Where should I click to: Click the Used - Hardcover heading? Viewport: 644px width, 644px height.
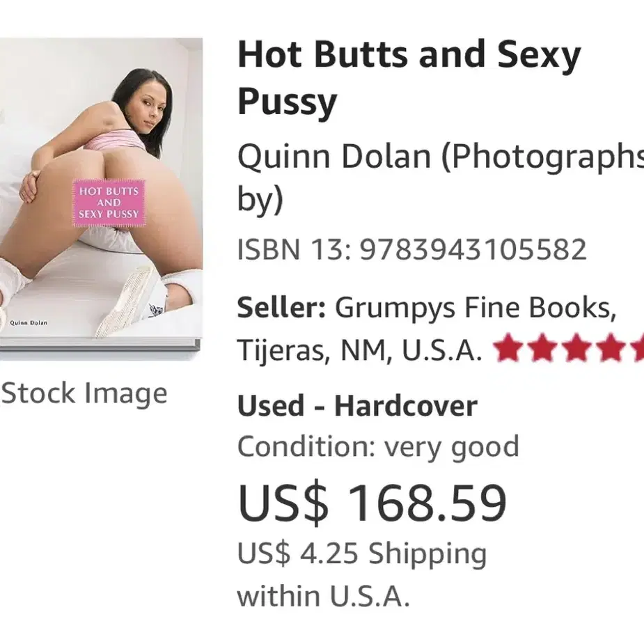point(357,406)
